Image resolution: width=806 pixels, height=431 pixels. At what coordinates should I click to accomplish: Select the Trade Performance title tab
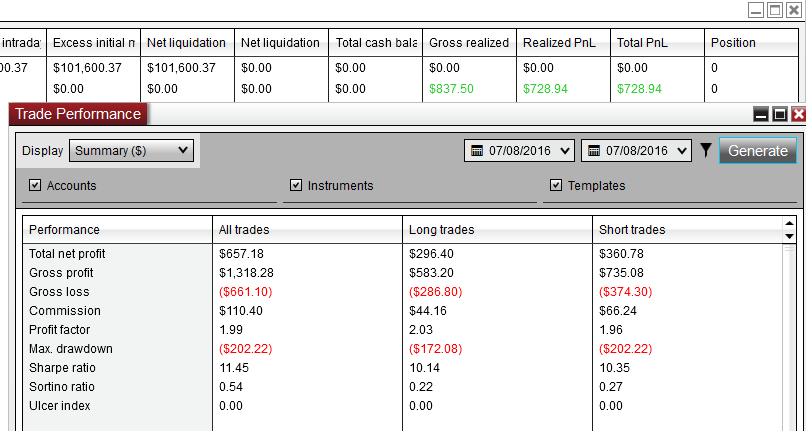tap(78, 114)
